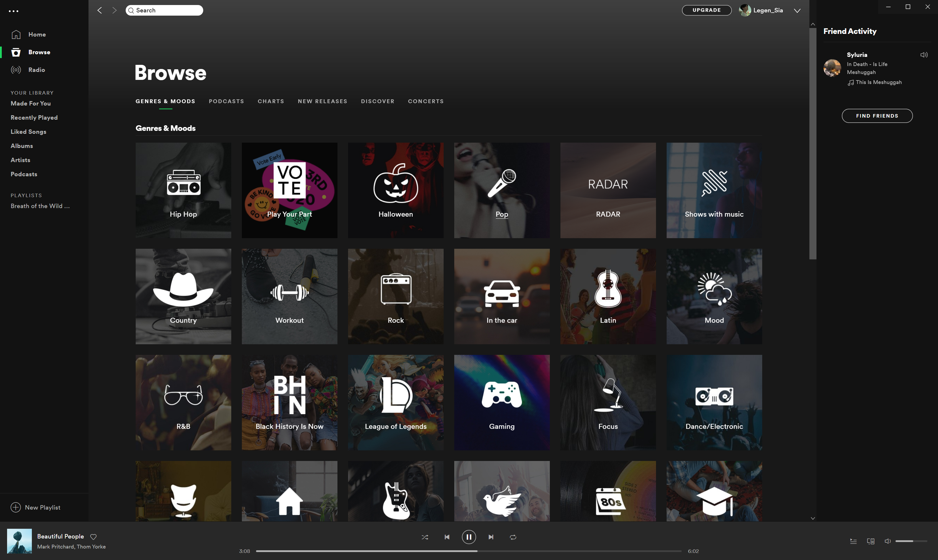
Task: Click the Upgrade button
Action: pos(706,10)
